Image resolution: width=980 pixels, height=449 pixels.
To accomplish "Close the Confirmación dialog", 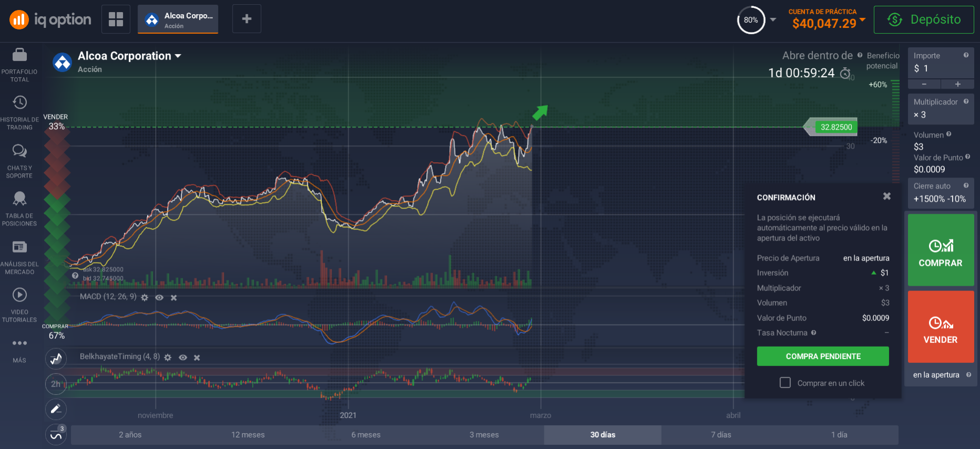I will point(887,196).
